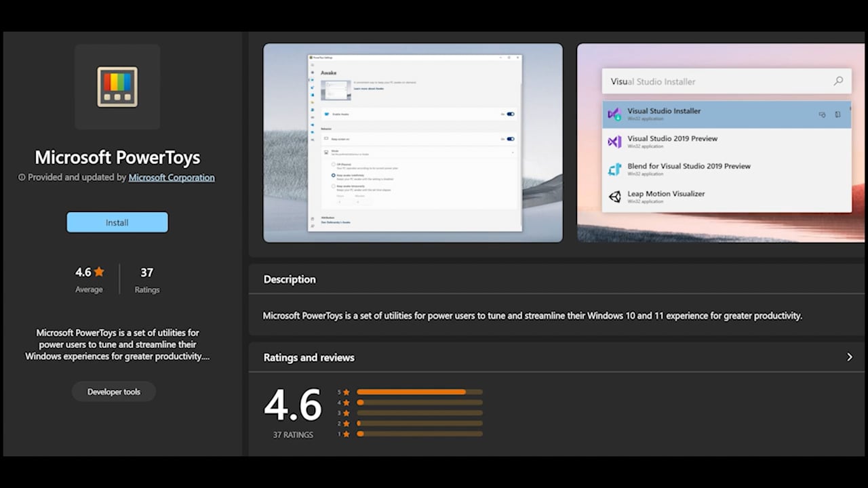Toggle the Enable Awake switch in screenshot

[x=511, y=115]
